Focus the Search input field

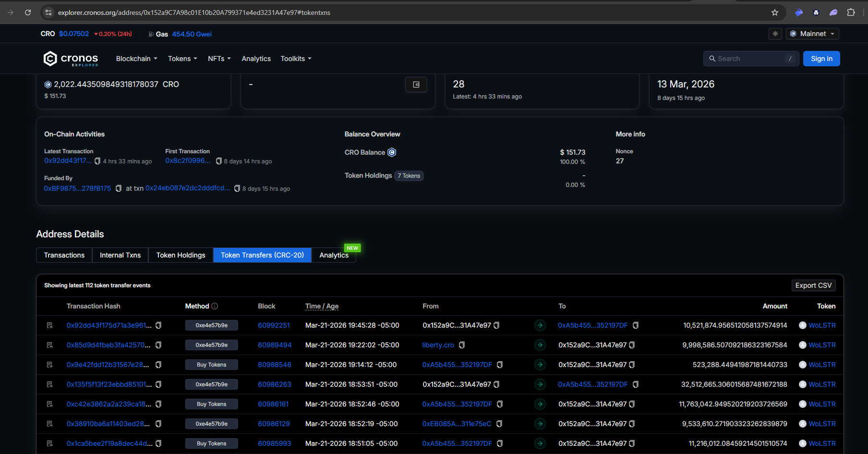[x=751, y=59]
